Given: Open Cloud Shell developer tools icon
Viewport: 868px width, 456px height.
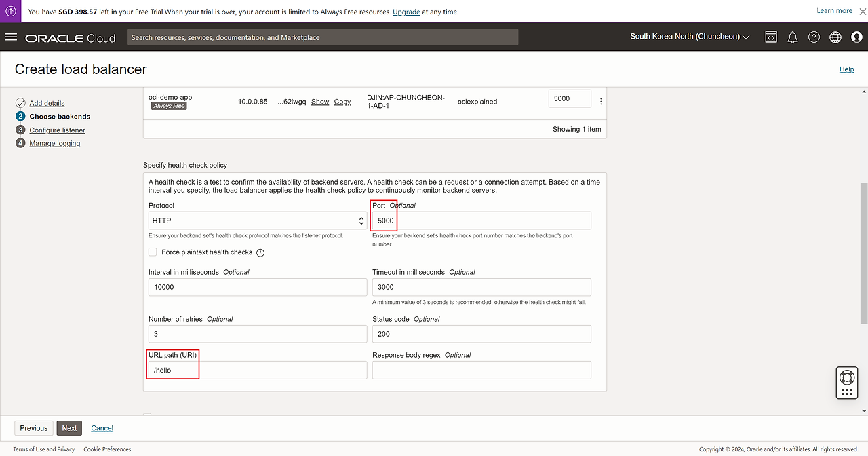Looking at the screenshot, I should [x=771, y=37].
